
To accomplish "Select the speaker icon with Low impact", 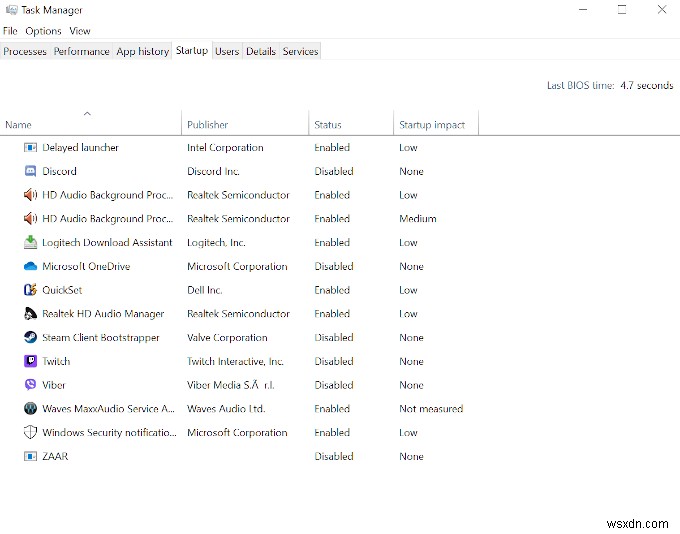I will tap(30, 195).
